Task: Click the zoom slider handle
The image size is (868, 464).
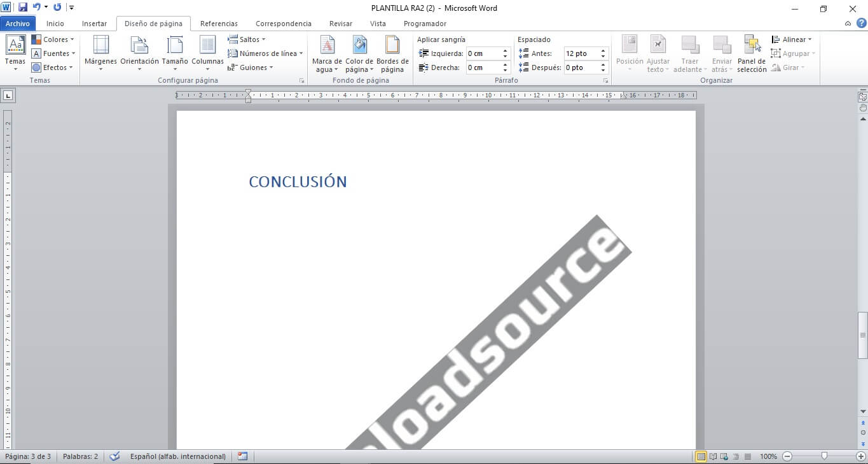Action: click(x=824, y=456)
